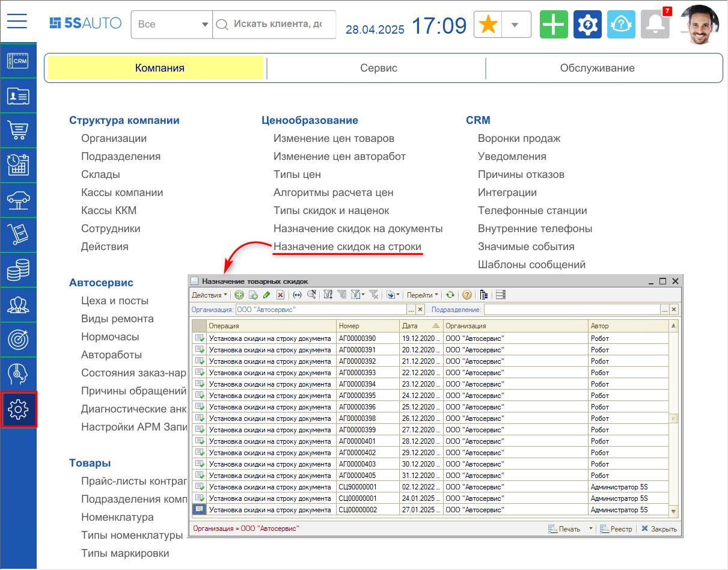Click the green plus add button
This screenshot has height=570, width=728.
tap(554, 25)
